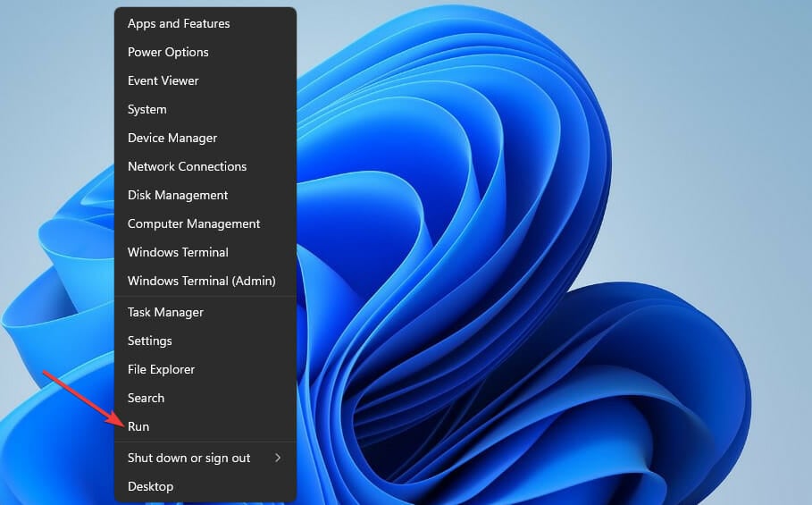Launch Computer Management
Screen dimensions: 812x505
pos(205,223)
